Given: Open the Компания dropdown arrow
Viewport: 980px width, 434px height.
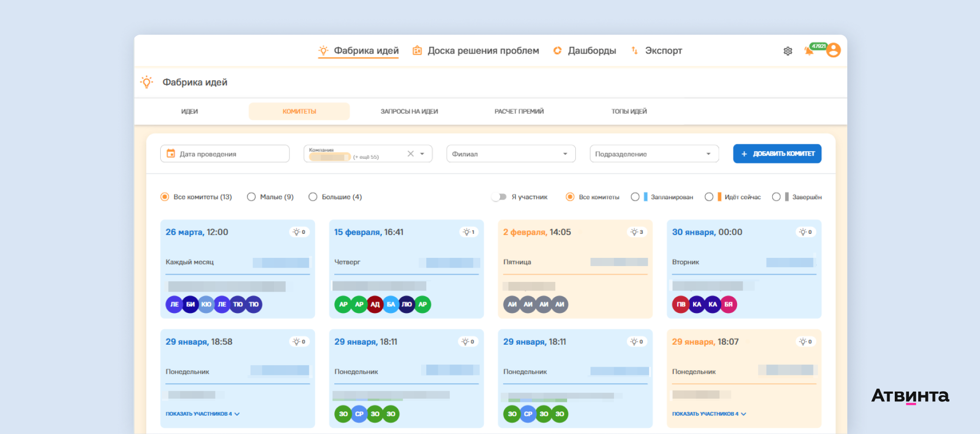Looking at the screenshot, I should coord(422,154).
